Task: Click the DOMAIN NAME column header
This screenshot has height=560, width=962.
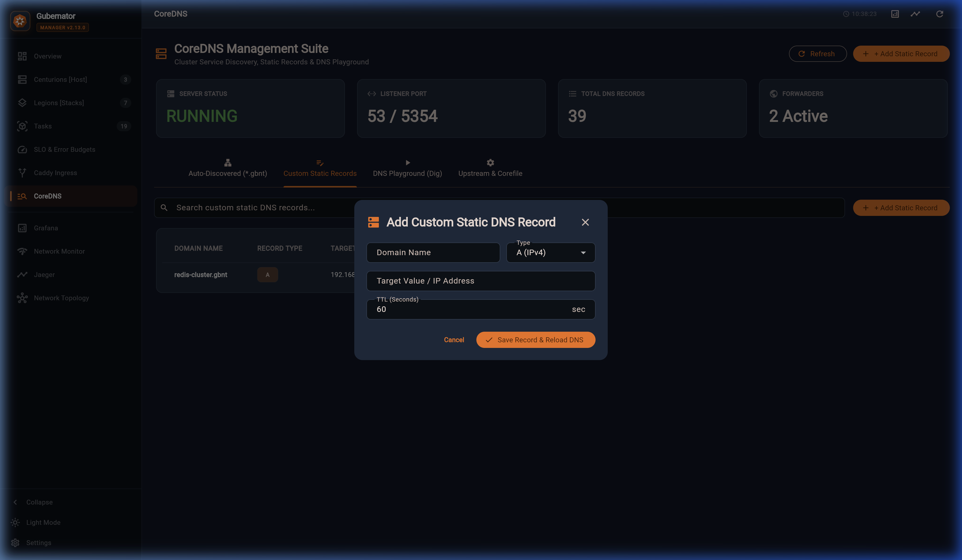Action: 198,249
